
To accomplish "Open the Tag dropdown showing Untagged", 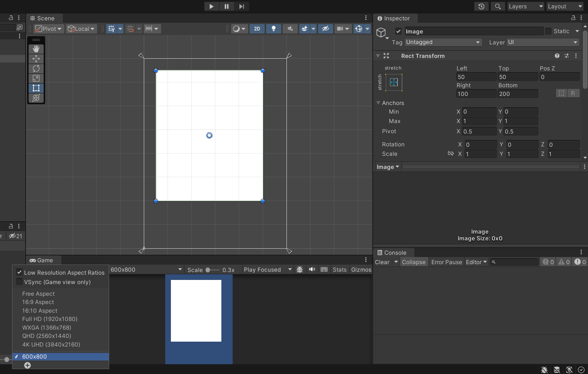I will click(443, 42).
